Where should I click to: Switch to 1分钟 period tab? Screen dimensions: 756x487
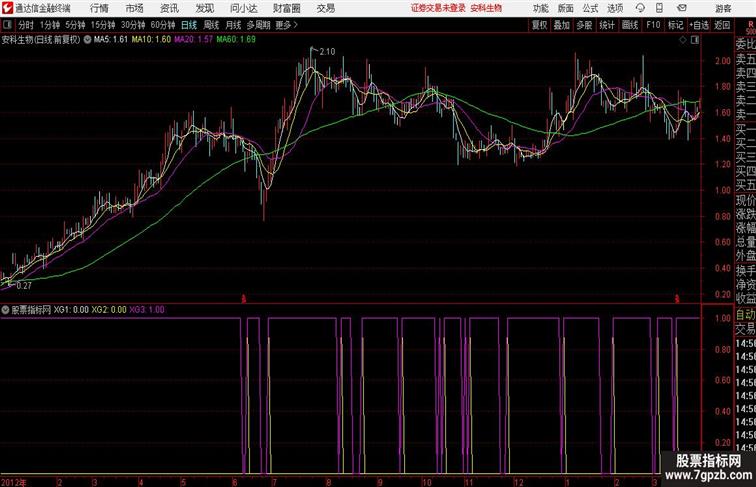point(50,25)
